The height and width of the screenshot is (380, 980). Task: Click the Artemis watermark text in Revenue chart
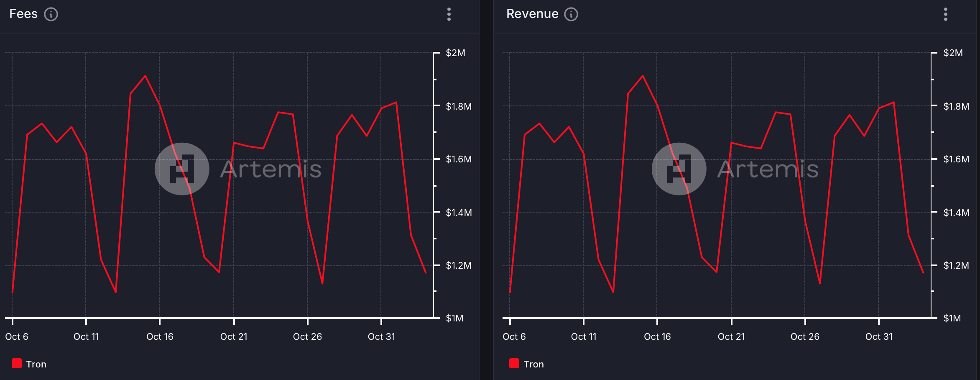pyautogui.click(x=768, y=169)
